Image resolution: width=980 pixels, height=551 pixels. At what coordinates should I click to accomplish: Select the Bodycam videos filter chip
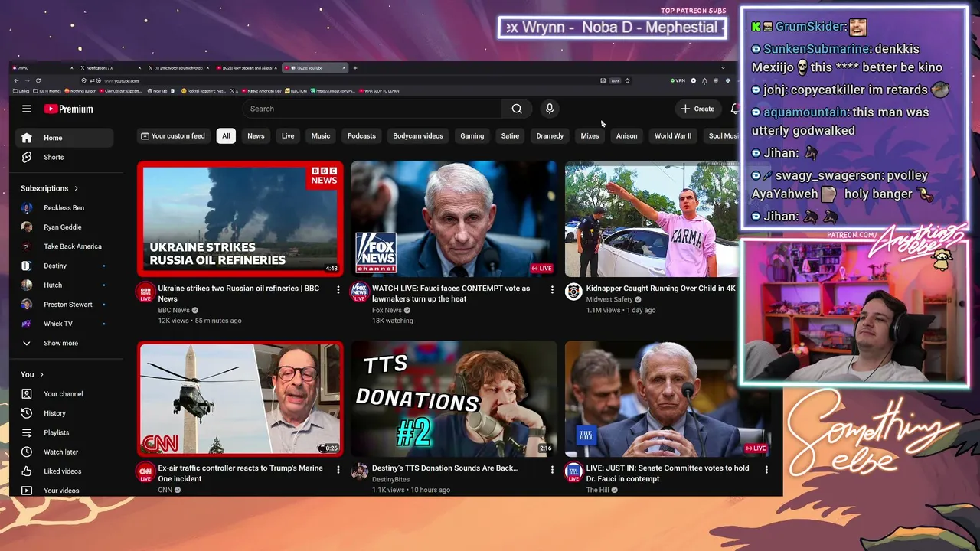418,136
